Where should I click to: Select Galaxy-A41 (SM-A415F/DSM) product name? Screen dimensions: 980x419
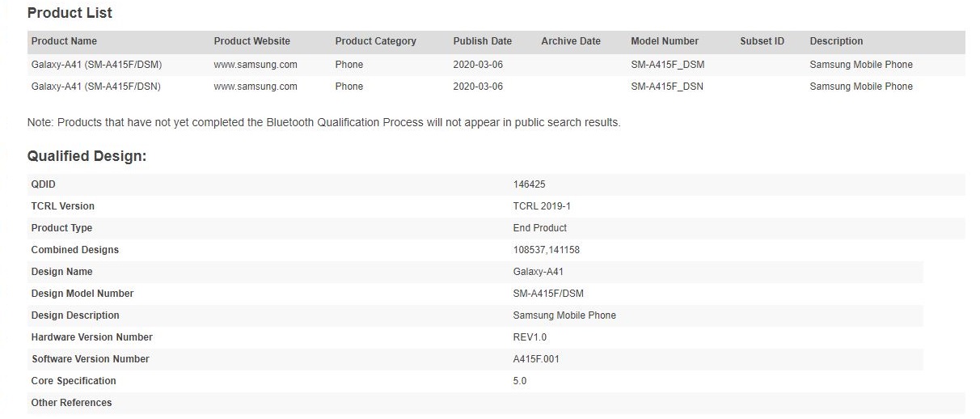coord(97,65)
